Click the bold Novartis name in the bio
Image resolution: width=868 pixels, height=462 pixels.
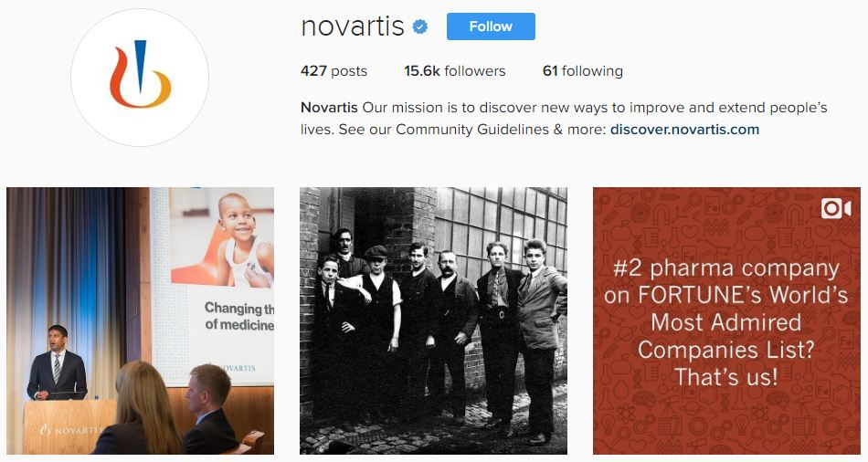329,108
